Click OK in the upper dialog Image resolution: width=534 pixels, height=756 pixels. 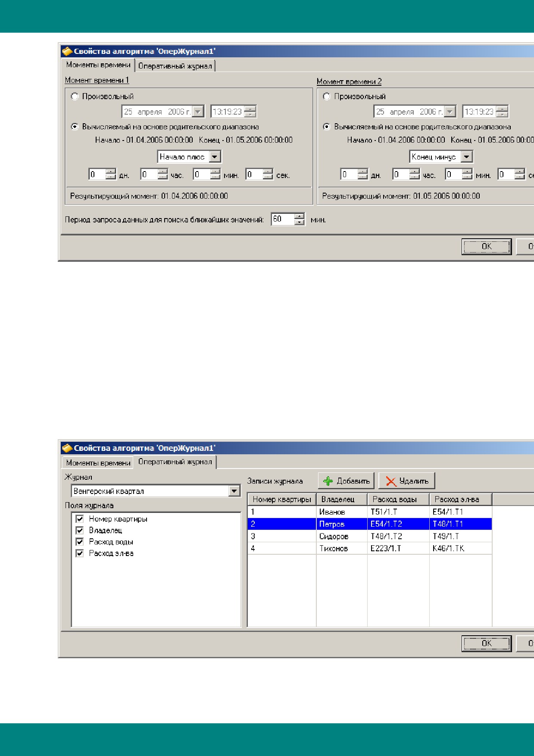point(487,247)
